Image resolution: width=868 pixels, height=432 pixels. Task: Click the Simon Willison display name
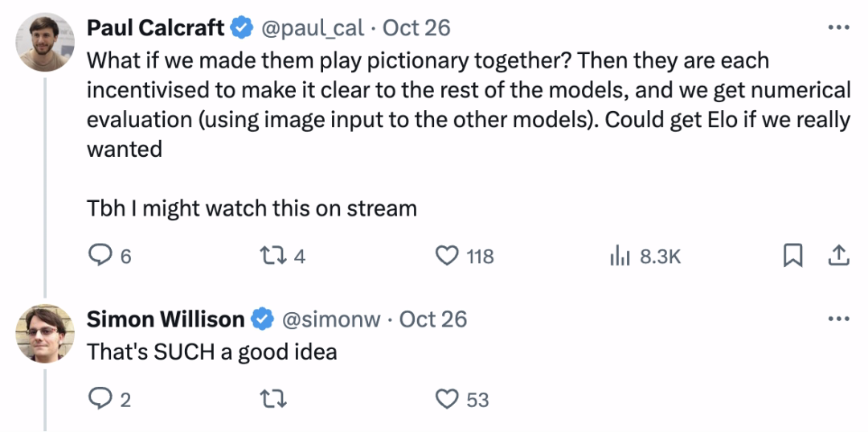pyautogui.click(x=165, y=319)
